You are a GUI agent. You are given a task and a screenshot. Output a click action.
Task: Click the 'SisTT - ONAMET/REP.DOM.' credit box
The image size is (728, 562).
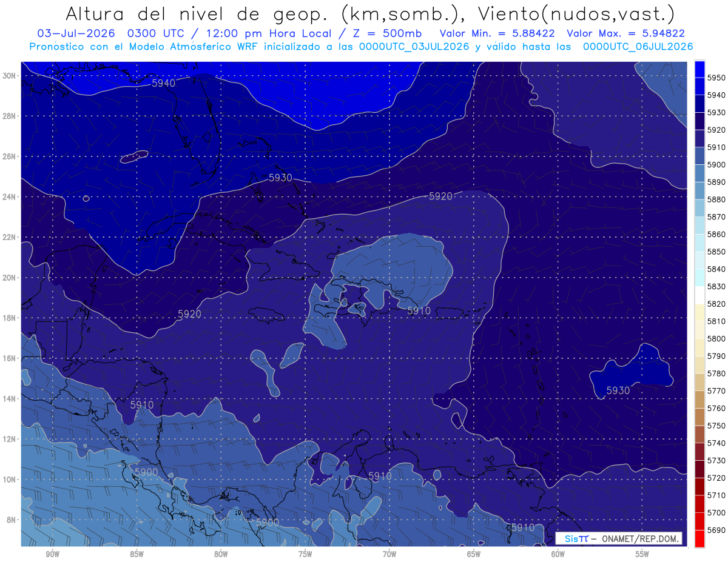point(619,538)
